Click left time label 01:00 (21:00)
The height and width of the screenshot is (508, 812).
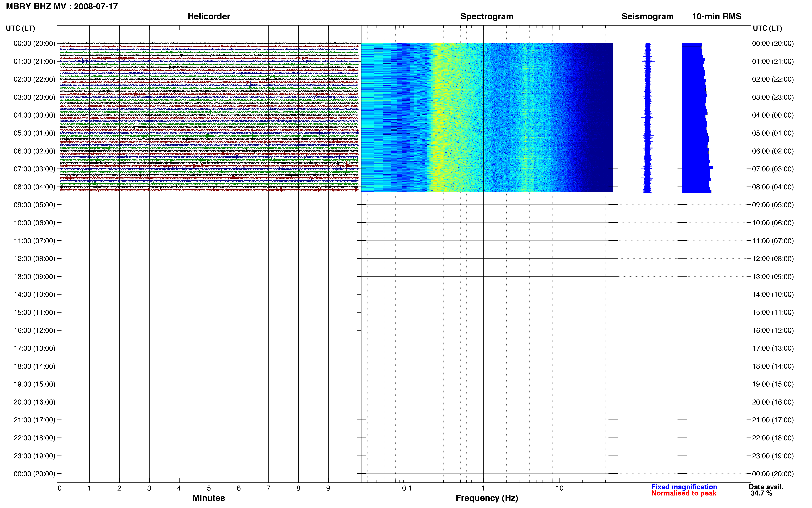tap(34, 62)
